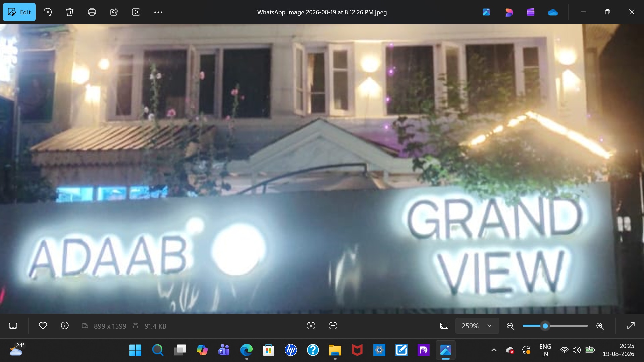
Task: Open the sync refresh tray icon
Action: 526,350
